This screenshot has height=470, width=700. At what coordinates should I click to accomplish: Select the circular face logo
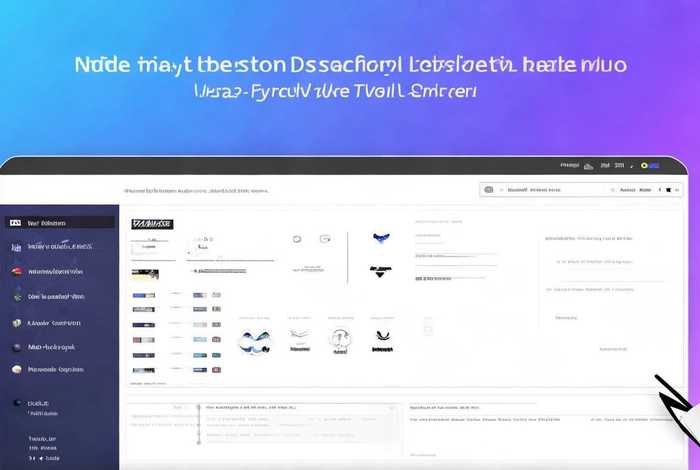pos(340,340)
